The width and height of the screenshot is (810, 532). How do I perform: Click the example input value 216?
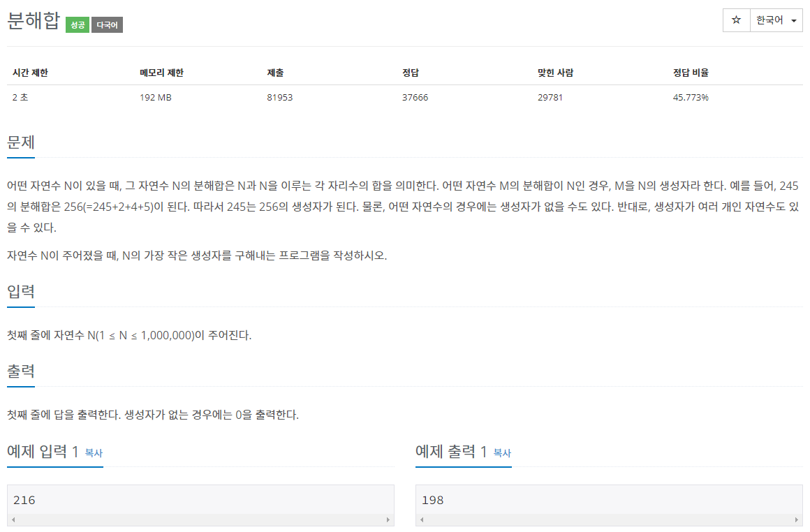click(24, 500)
